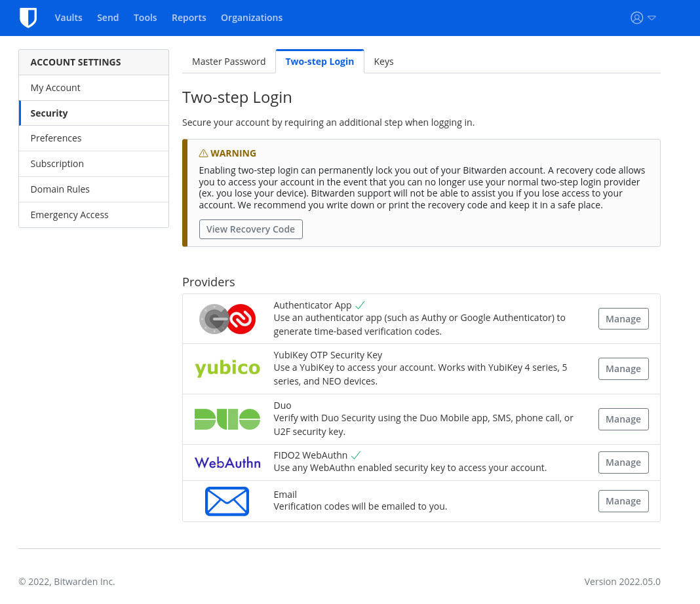Click the FIDO2 WebAuthn enabled checkmark
This screenshot has height=604, width=700.
(x=356, y=455)
